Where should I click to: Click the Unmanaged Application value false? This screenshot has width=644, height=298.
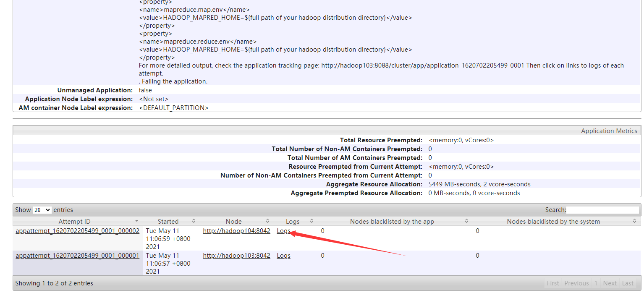pos(145,90)
